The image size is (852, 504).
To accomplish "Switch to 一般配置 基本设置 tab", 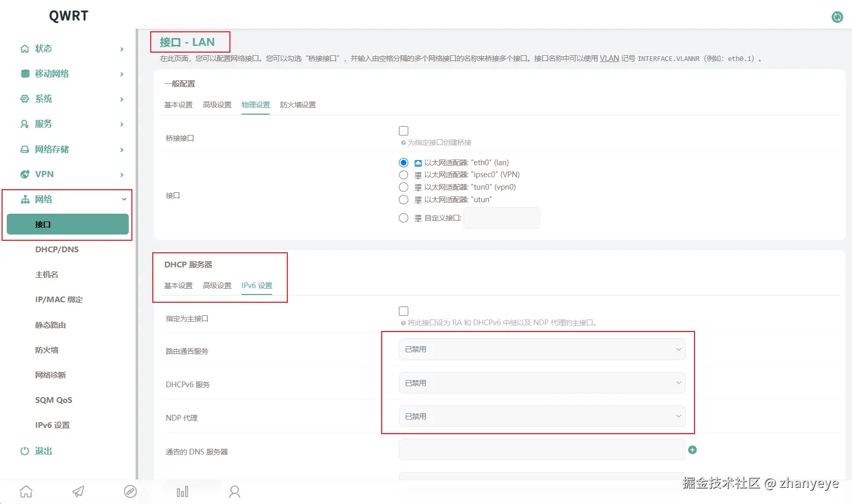I will (178, 105).
